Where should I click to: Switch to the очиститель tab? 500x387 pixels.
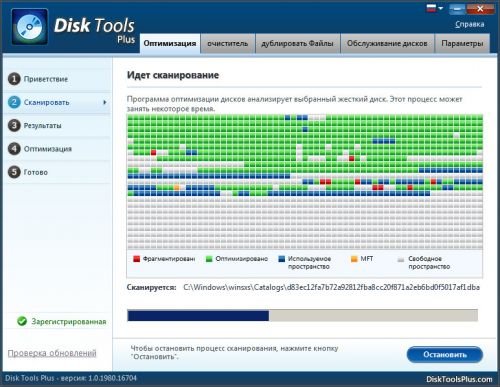(228, 43)
